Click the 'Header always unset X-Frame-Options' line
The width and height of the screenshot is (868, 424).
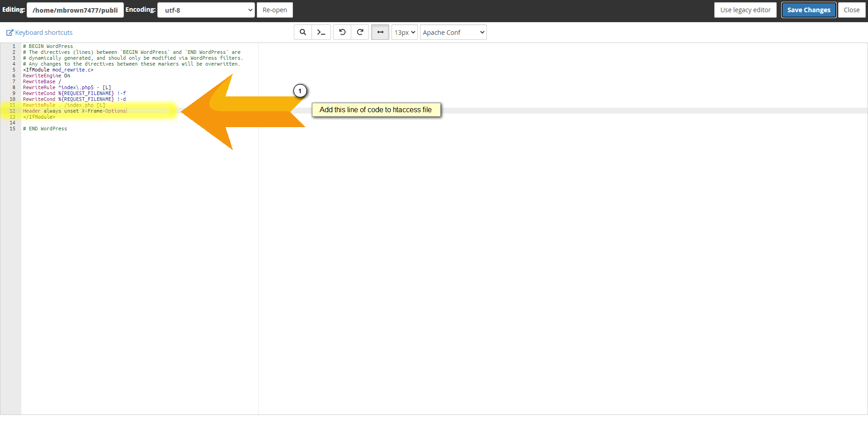pyautogui.click(x=75, y=111)
